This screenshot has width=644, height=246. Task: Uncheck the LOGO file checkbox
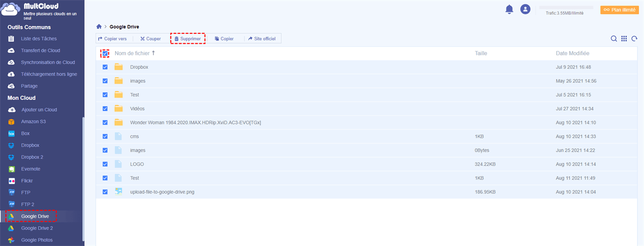105,164
